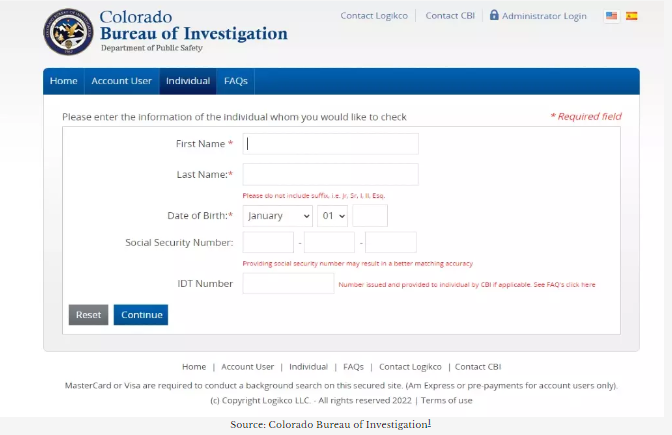Open the birth day dropdown showing 01
672x435 pixels.
332,215
